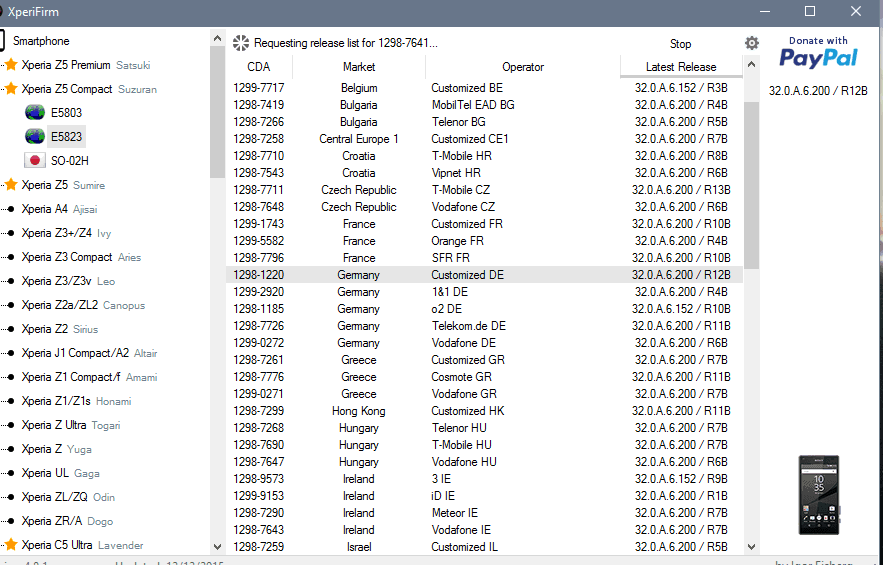The height and width of the screenshot is (565, 883).
Task: Open Xperia Z1 Compact/f Amami
Action: click(89, 377)
